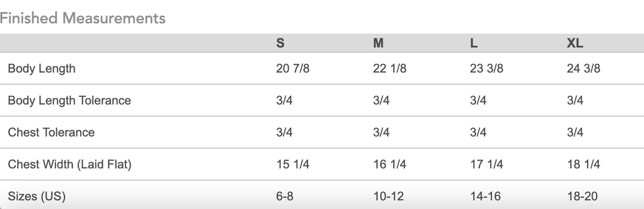
Task: Click the Finished Measurements heading
Action: coord(83,18)
